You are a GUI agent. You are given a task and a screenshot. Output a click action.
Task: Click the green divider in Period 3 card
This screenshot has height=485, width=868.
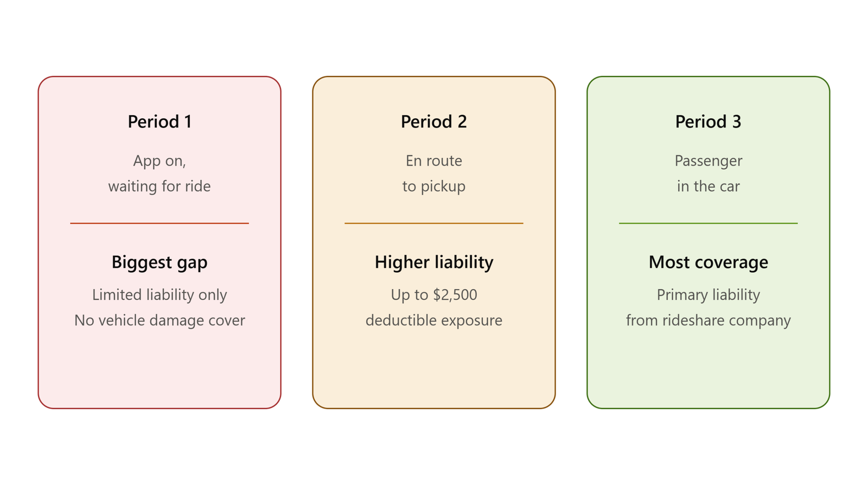pyautogui.click(x=708, y=223)
